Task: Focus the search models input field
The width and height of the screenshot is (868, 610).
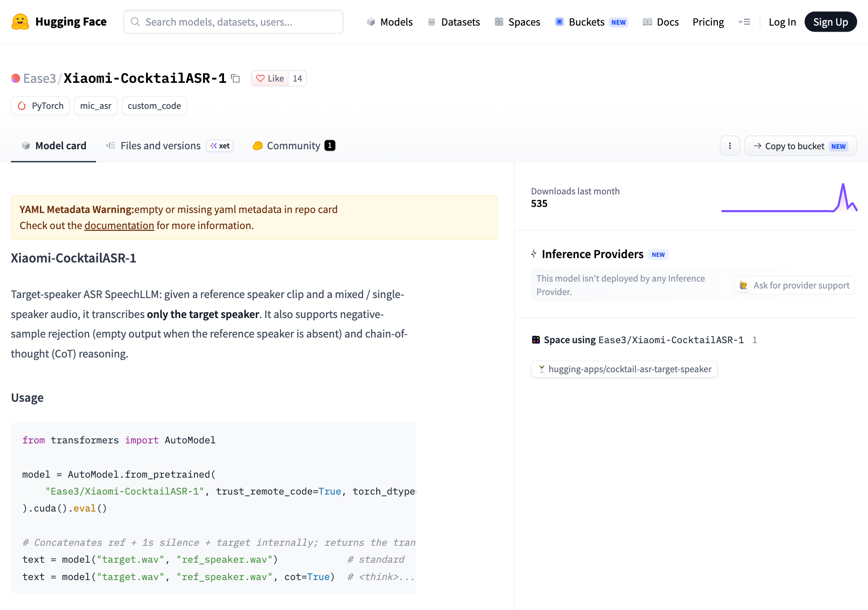Action: pyautogui.click(x=233, y=22)
